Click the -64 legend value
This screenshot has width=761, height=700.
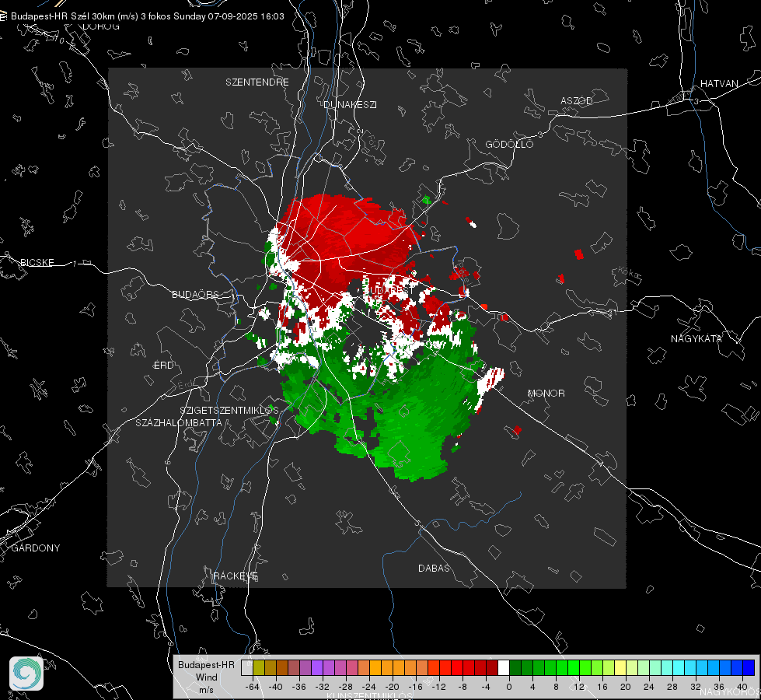pyautogui.click(x=253, y=687)
